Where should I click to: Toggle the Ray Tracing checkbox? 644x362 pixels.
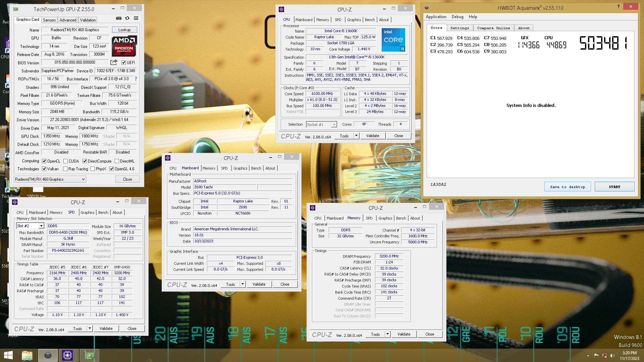[65, 169]
